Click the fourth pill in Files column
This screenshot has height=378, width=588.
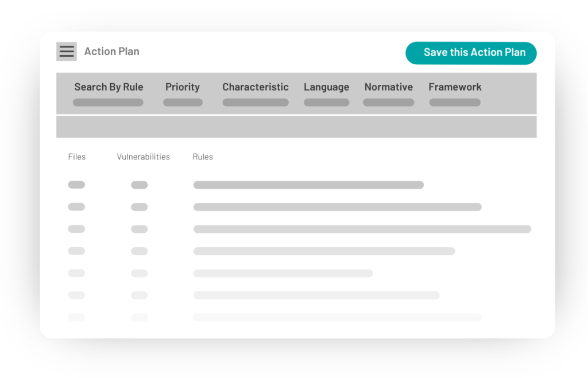(x=76, y=251)
